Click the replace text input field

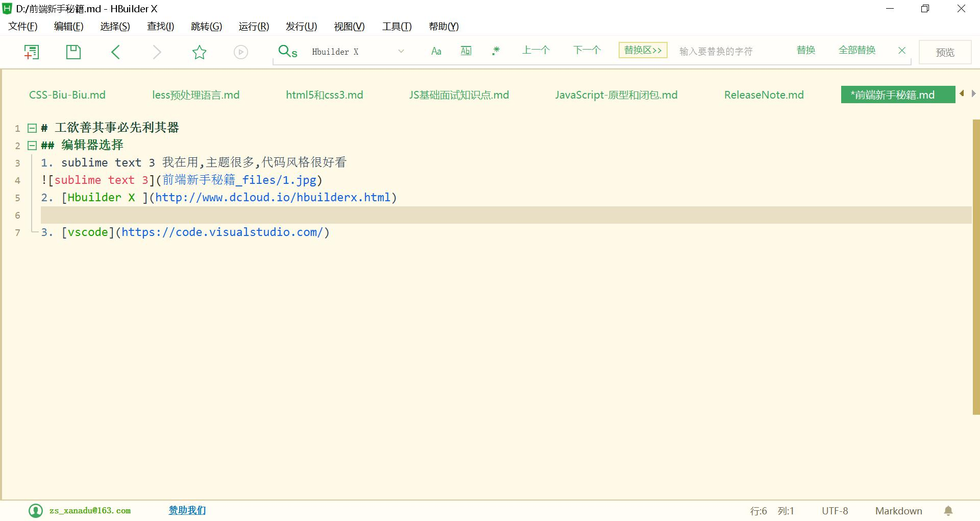[730, 52]
